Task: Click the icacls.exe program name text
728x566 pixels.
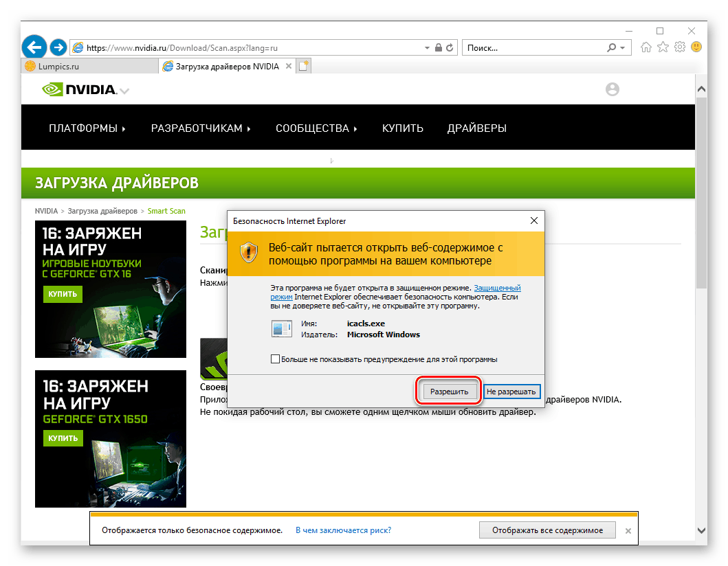Action: pyautogui.click(x=366, y=324)
